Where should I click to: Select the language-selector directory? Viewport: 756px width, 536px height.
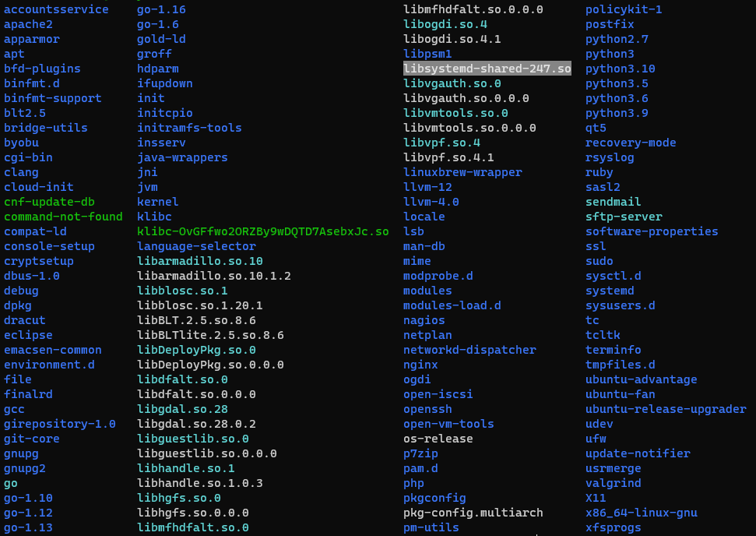tap(196, 246)
